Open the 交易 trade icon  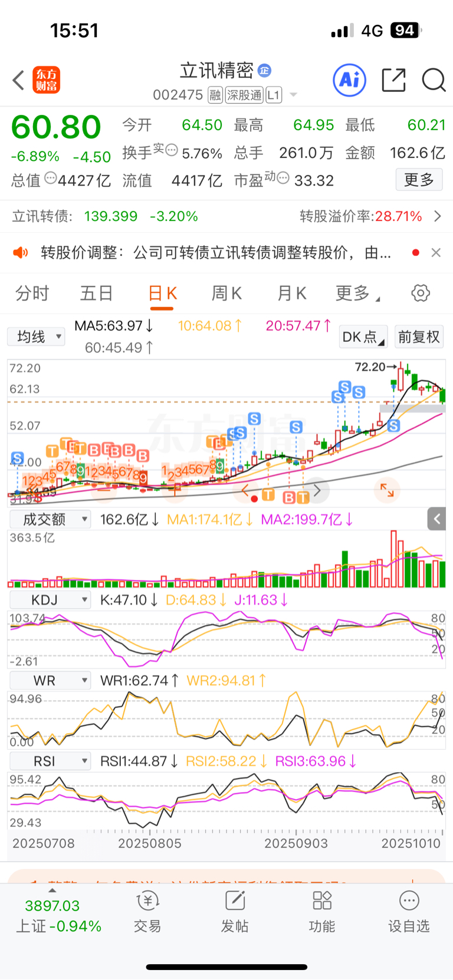(147, 912)
